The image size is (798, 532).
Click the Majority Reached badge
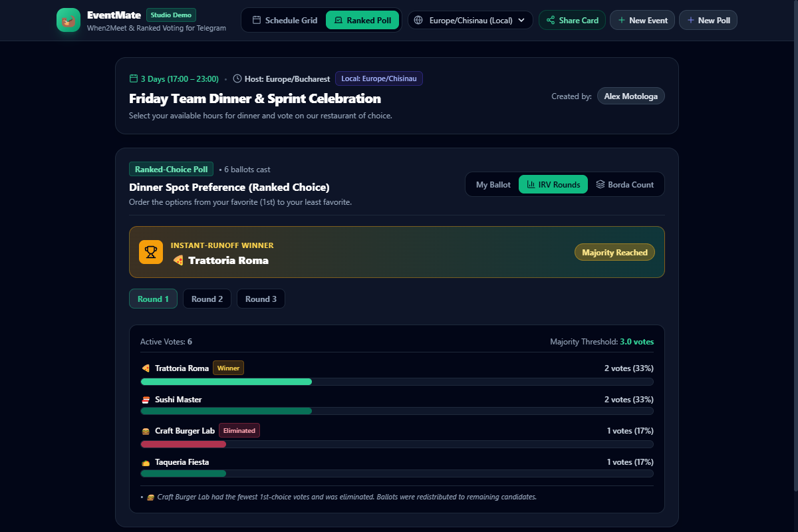pyautogui.click(x=614, y=252)
